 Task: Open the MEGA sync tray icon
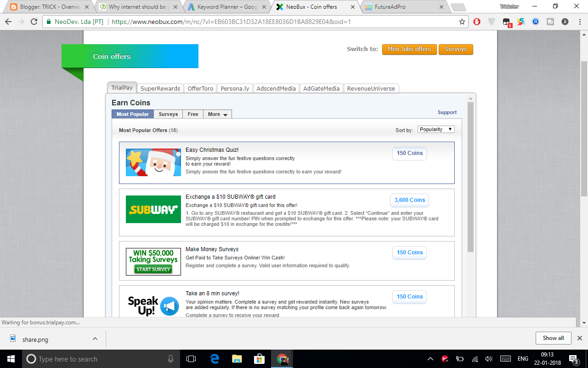(445, 359)
